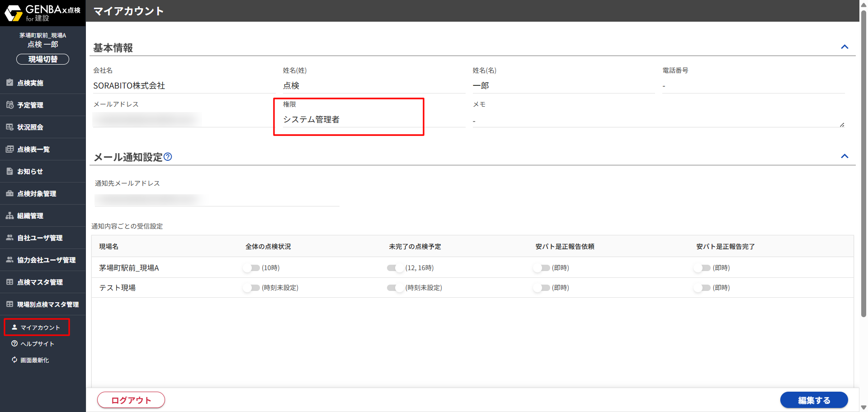This screenshot has height=412, width=868.
Task: Toggle 未完了の点検予定 for テスト現場
Action: click(395, 288)
